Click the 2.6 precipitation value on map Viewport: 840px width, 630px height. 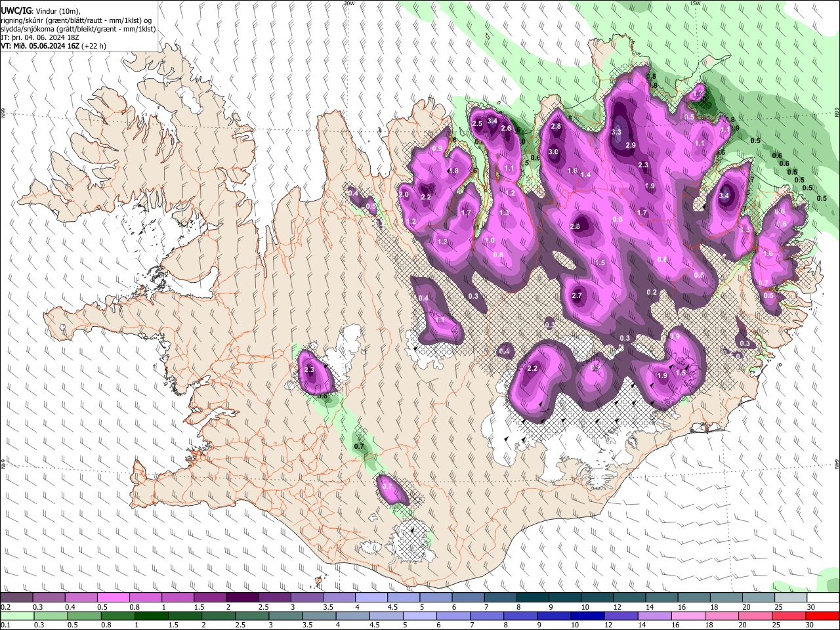tap(506, 128)
